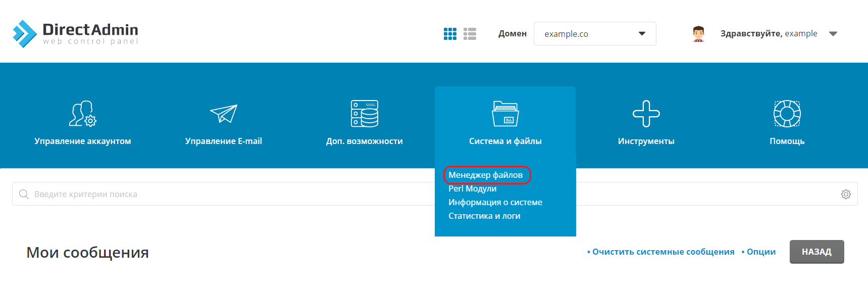Open the Управление аккаунтом icon
Image resolution: width=868 pixels, height=286 pixels.
pos(83,114)
